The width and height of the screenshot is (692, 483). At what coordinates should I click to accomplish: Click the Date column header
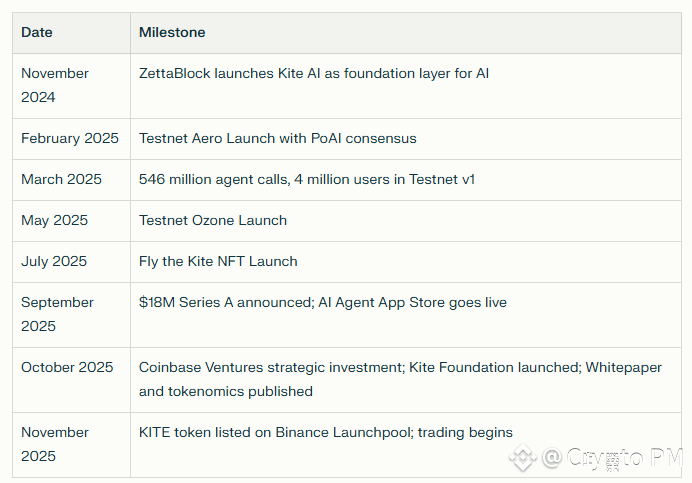(37, 33)
